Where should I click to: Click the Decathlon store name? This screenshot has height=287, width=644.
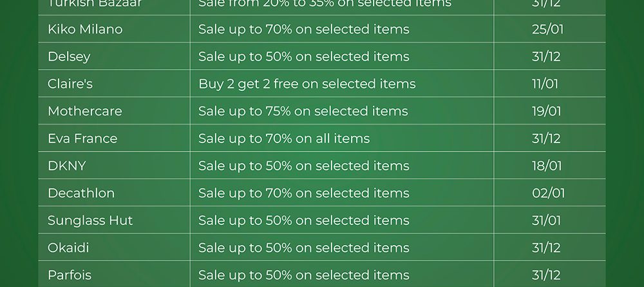pyautogui.click(x=81, y=193)
